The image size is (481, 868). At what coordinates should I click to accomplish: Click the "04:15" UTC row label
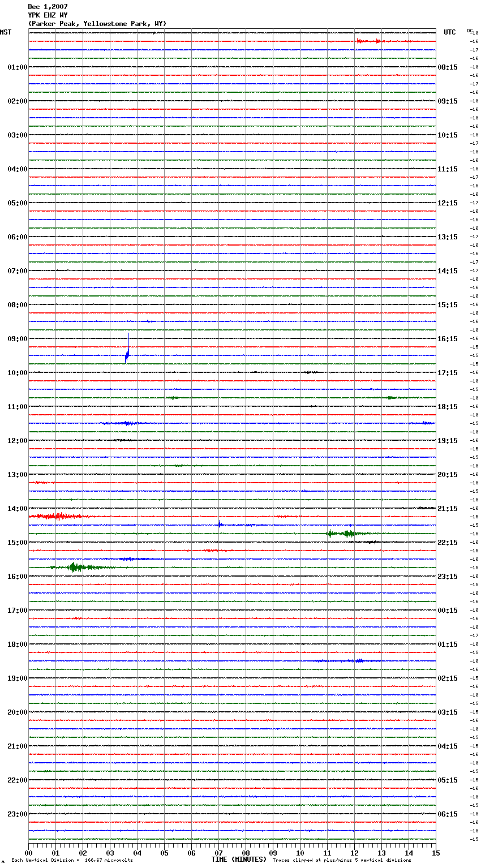tap(448, 746)
